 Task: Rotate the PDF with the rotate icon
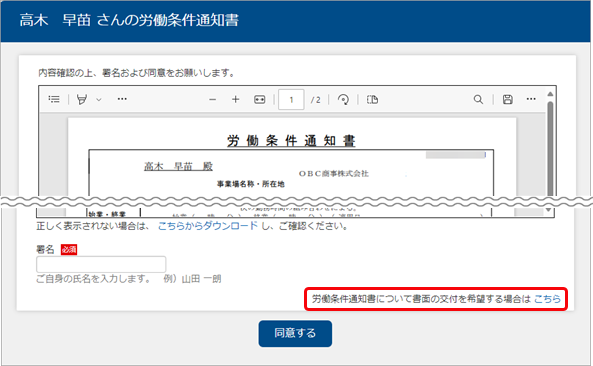(343, 99)
